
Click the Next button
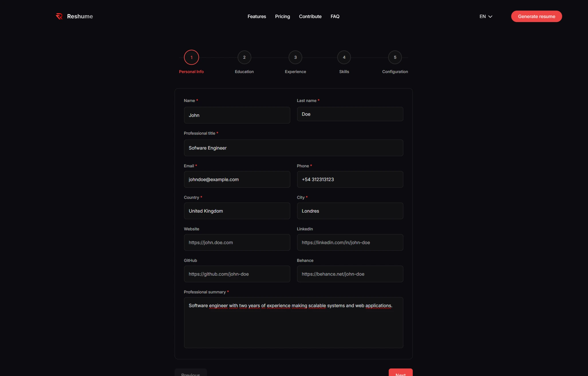(400, 373)
